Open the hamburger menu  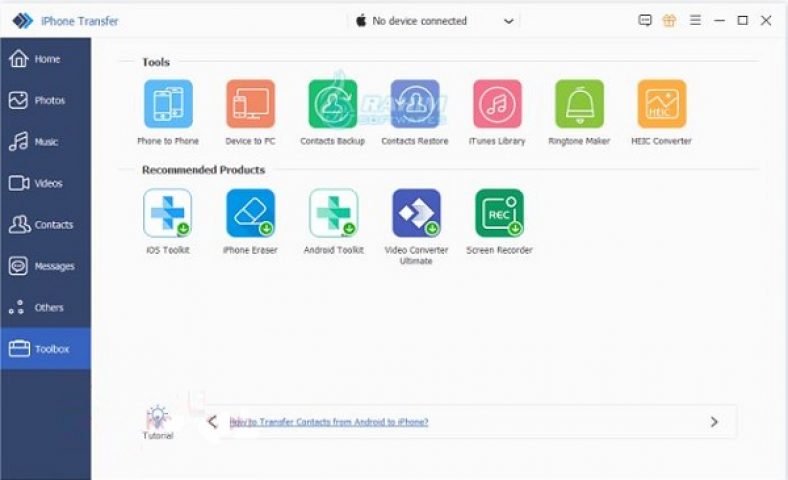[x=696, y=21]
